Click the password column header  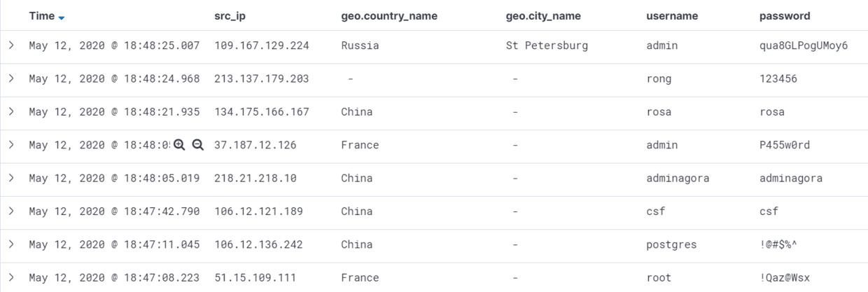click(785, 16)
